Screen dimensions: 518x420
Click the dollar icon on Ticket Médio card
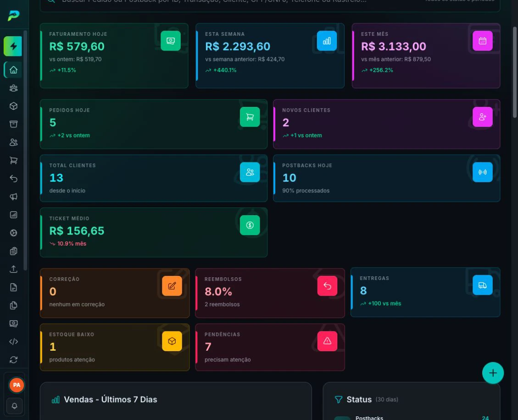pyautogui.click(x=250, y=225)
